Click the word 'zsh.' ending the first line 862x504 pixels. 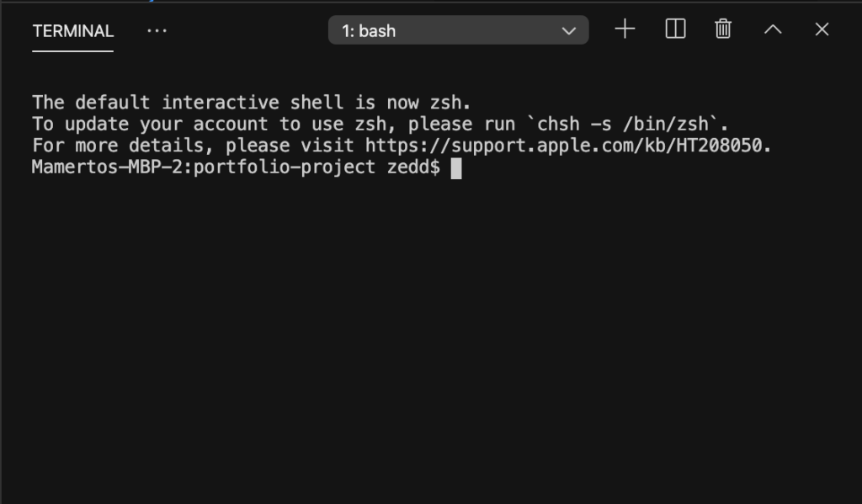(x=450, y=103)
